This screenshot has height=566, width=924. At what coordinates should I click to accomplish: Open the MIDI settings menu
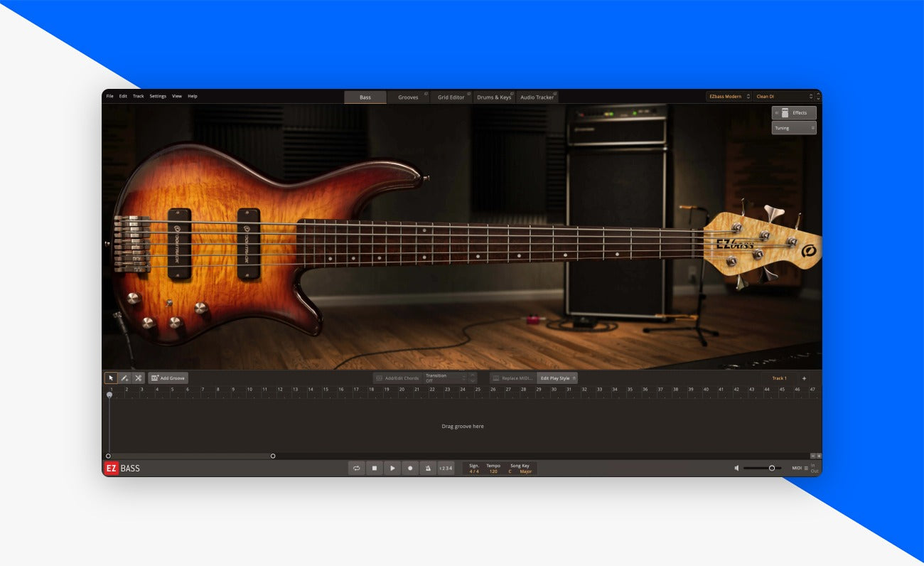pos(800,468)
